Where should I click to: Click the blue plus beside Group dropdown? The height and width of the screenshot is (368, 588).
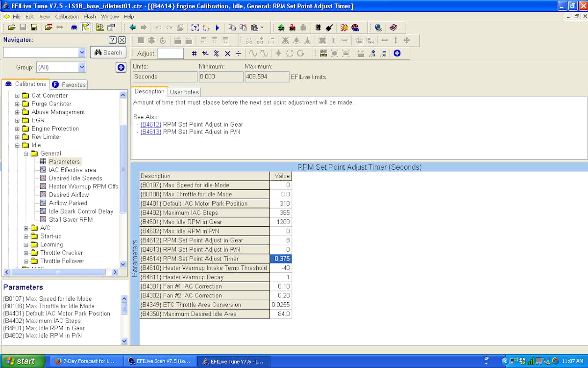[x=121, y=67]
